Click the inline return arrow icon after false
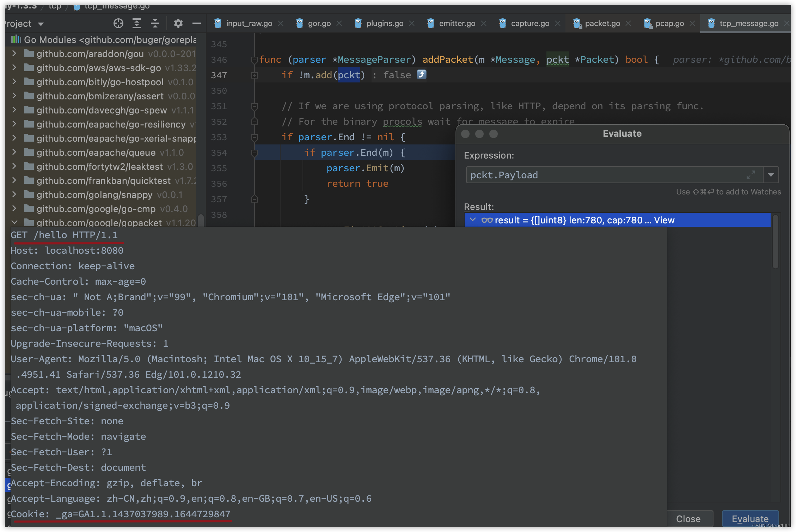Image resolution: width=796 pixels, height=532 pixels. 422,75
